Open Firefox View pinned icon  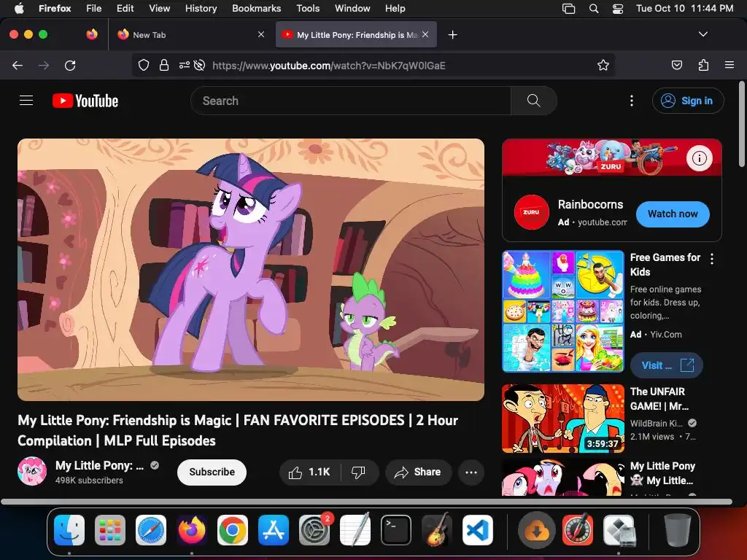(92, 34)
